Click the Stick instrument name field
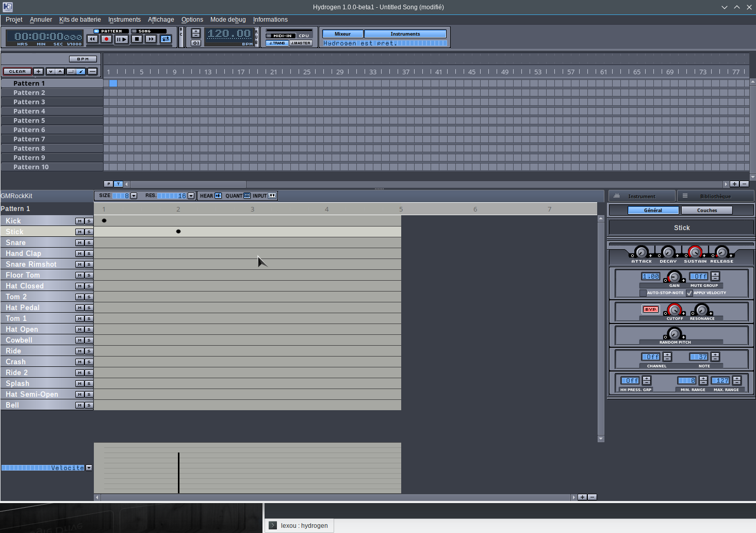Image resolution: width=756 pixels, height=533 pixels. [x=682, y=228]
